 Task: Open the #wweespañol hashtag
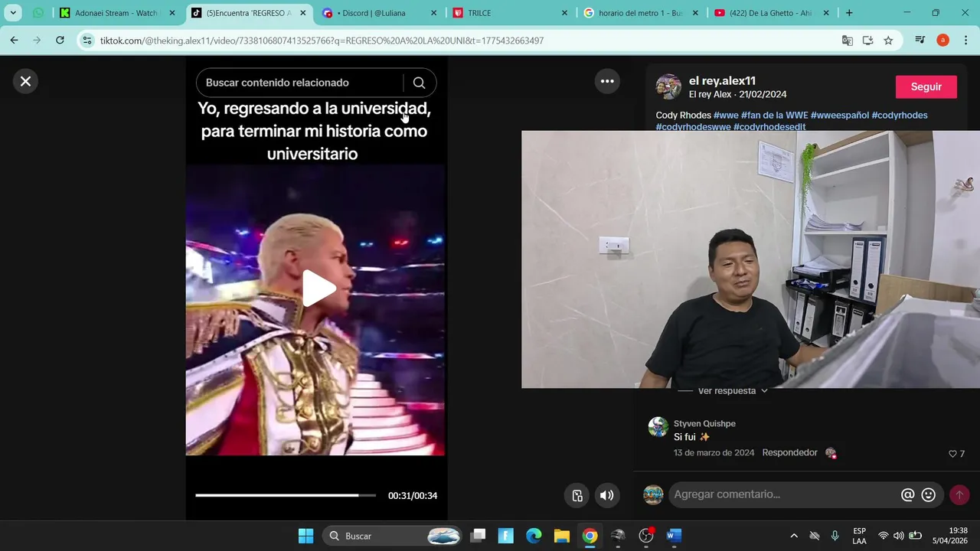[840, 116]
